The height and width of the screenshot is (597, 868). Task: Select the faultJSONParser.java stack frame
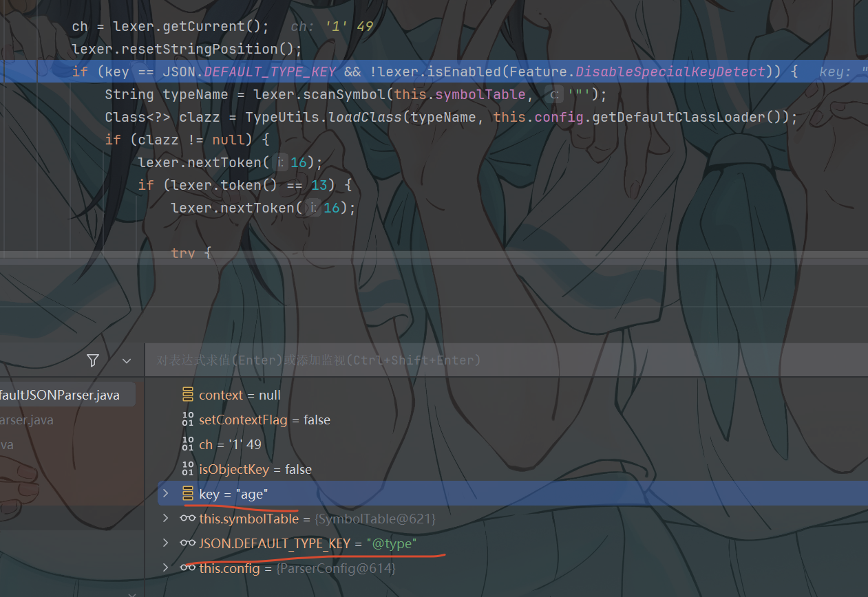pos(67,395)
